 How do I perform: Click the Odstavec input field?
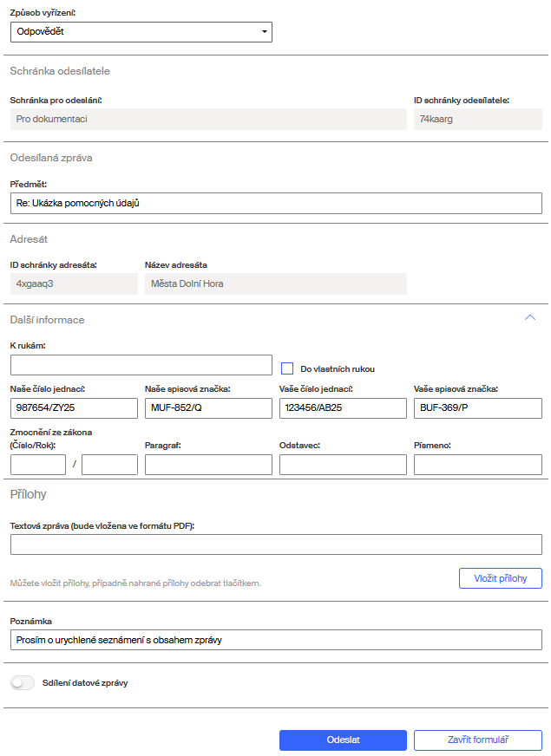point(343,465)
